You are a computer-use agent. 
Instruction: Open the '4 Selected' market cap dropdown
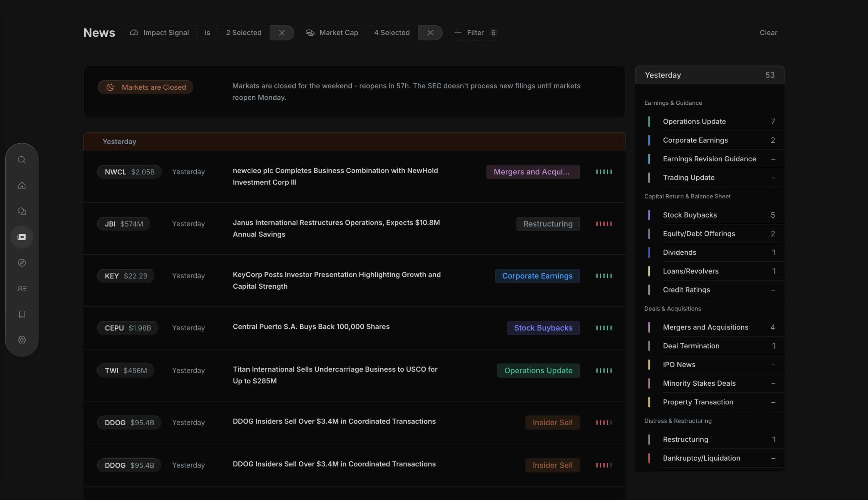(392, 33)
